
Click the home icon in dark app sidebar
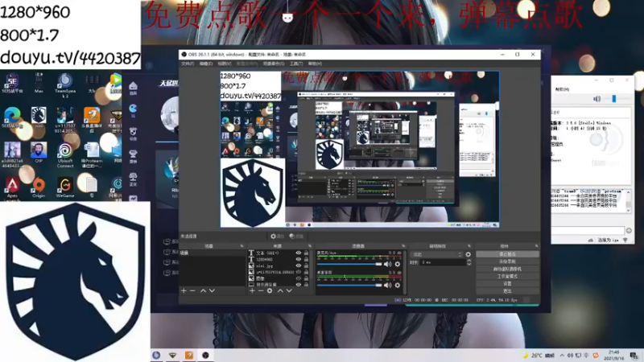tap(133, 88)
